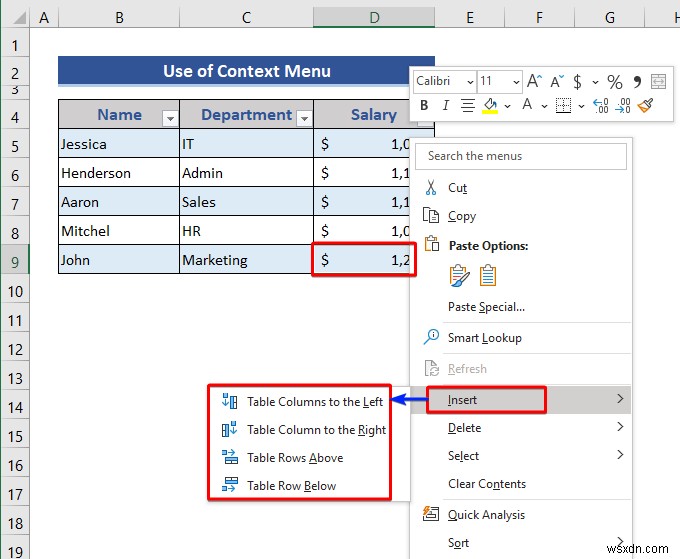Select the cell containing Jessica
Screen dimensions: 680x559
tap(119, 143)
